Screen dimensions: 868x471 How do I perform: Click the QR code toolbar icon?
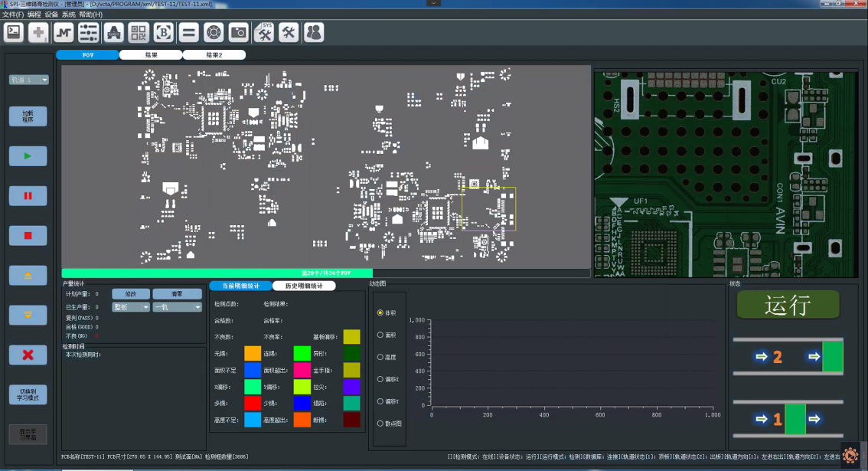(x=139, y=32)
